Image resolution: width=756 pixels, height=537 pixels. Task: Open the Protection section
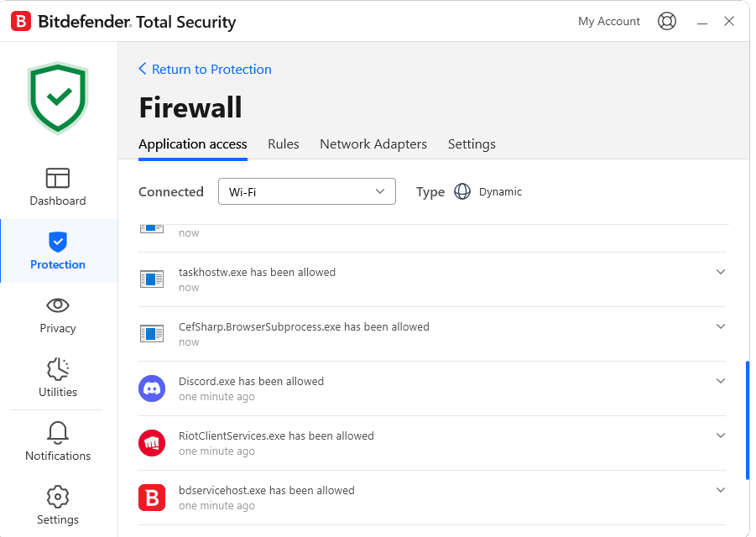(58, 251)
